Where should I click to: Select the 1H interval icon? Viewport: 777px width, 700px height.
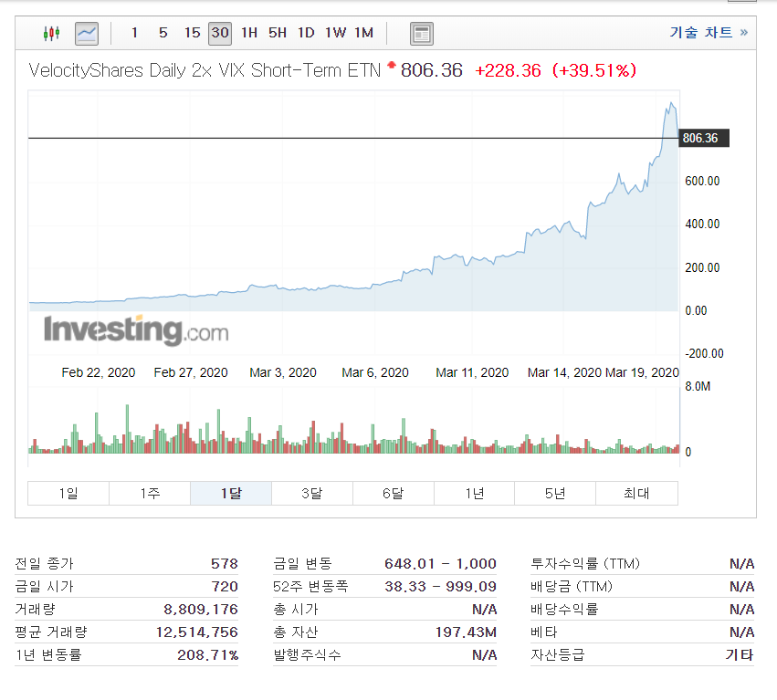point(248,32)
